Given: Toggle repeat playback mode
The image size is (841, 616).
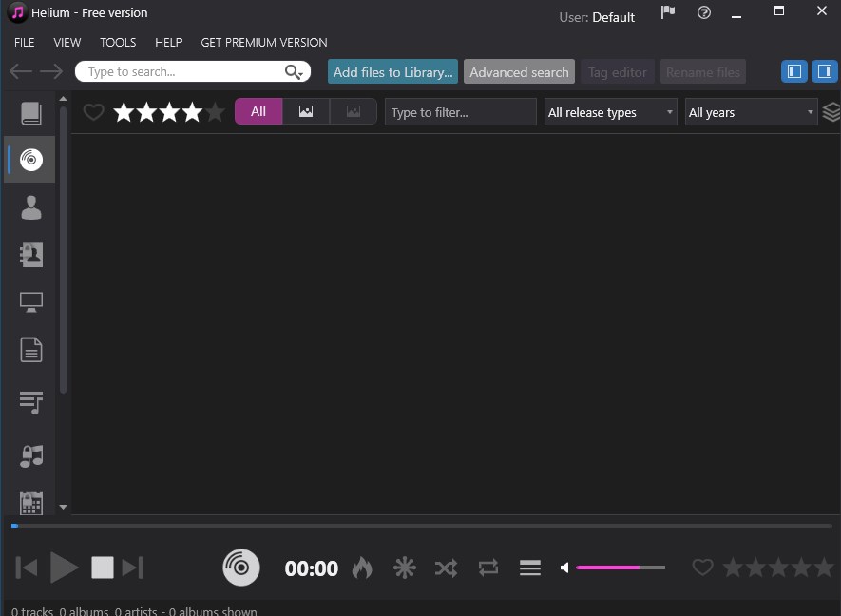Looking at the screenshot, I should [488, 568].
